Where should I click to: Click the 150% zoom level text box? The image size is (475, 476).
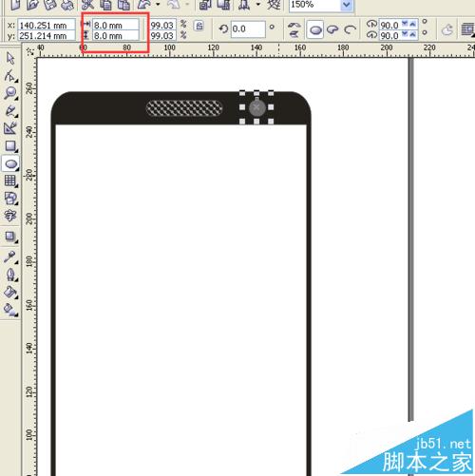pyautogui.click(x=314, y=5)
